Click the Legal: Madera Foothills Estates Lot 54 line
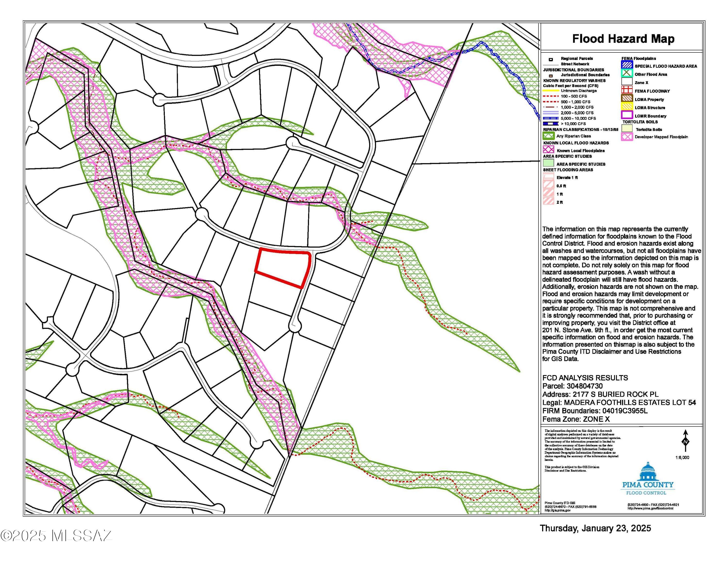Image resolution: width=728 pixels, height=561 pixels. [x=619, y=403]
